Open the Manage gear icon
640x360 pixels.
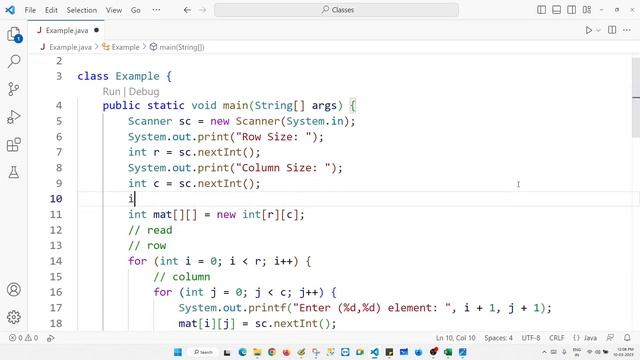point(14,317)
